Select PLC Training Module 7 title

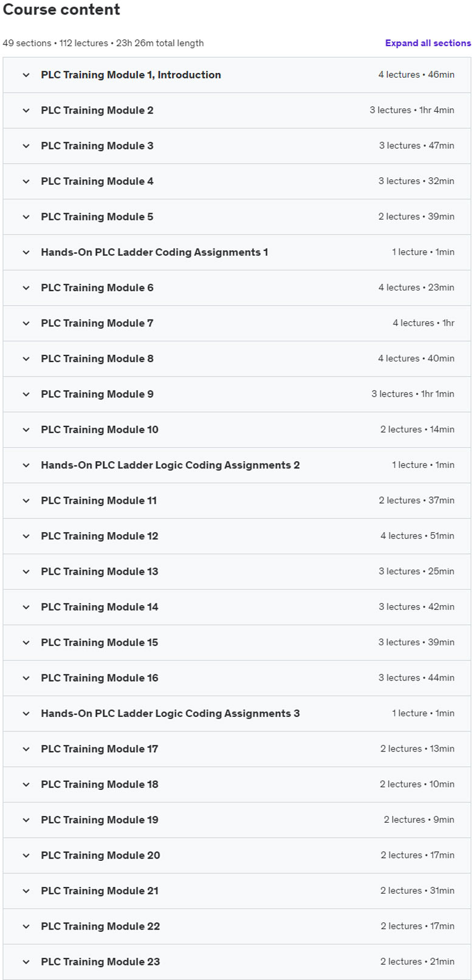pos(97,323)
